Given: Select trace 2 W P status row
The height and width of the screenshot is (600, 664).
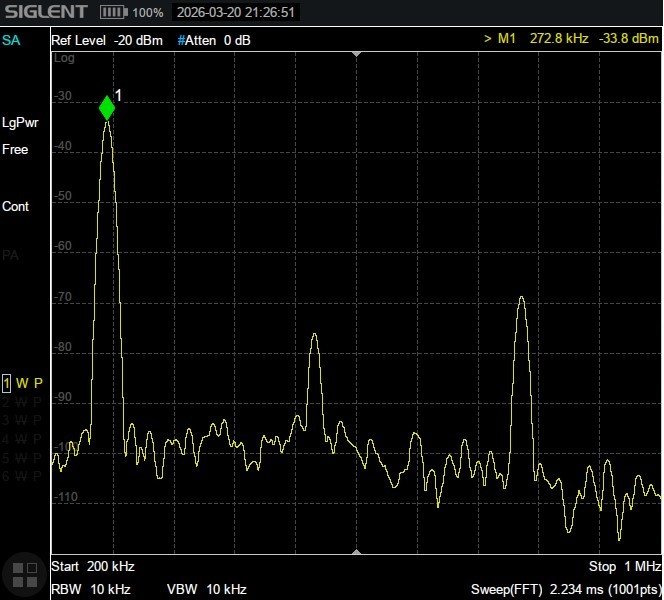Looking at the screenshot, I should pos(22,402).
